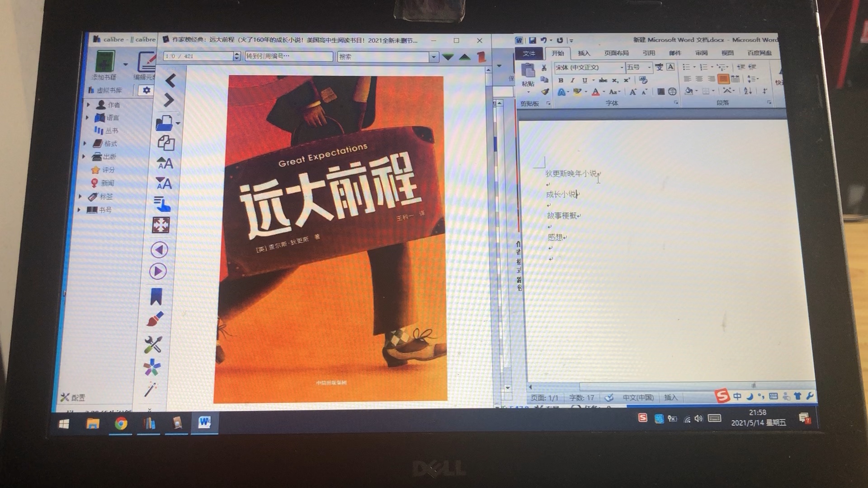Switch to Word 引用 tab

point(649,53)
